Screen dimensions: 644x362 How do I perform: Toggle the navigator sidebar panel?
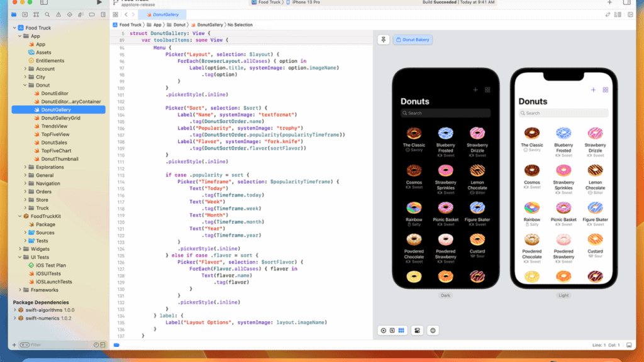(44, 3)
